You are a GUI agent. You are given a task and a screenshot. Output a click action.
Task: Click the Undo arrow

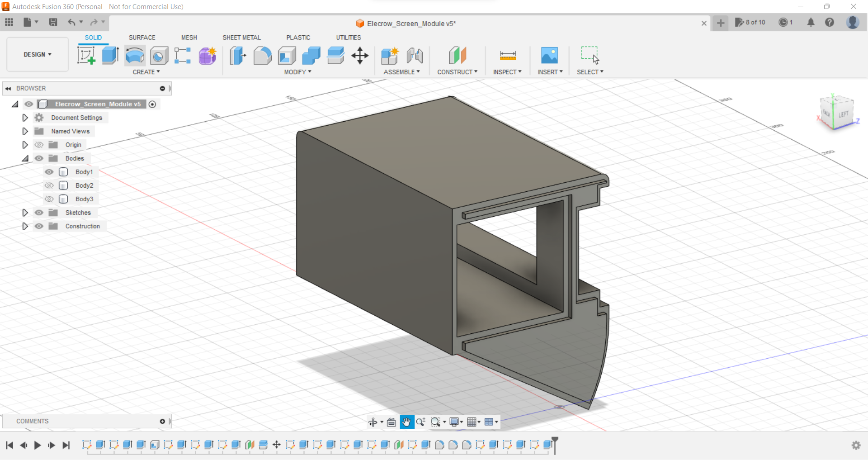click(71, 22)
